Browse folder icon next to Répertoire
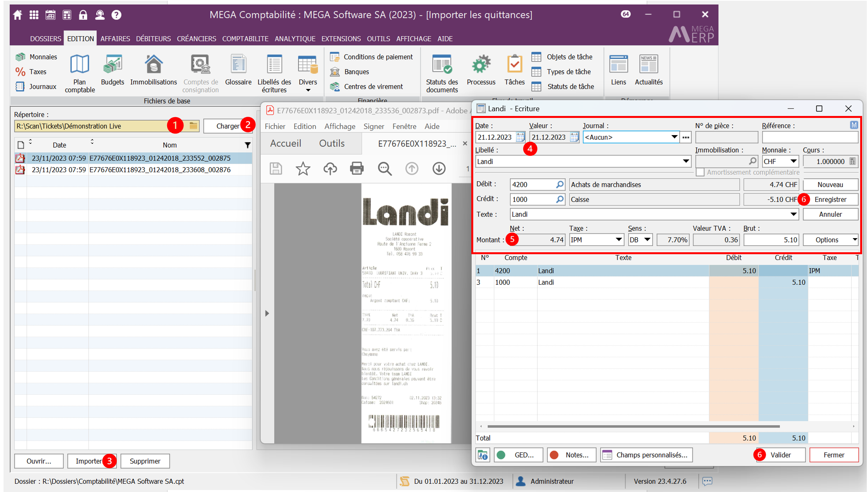Viewport: 868px width, 492px height. click(x=193, y=126)
